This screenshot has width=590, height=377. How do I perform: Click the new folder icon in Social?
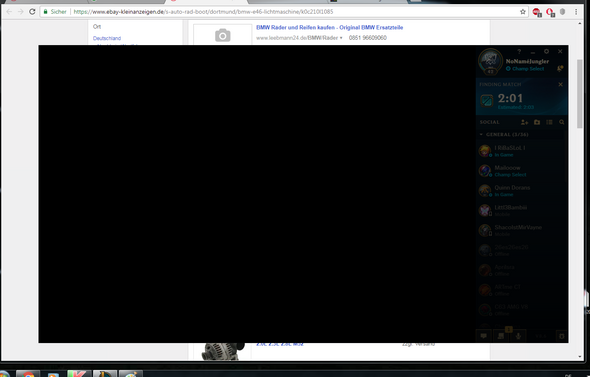pyautogui.click(x=537, y=122)
